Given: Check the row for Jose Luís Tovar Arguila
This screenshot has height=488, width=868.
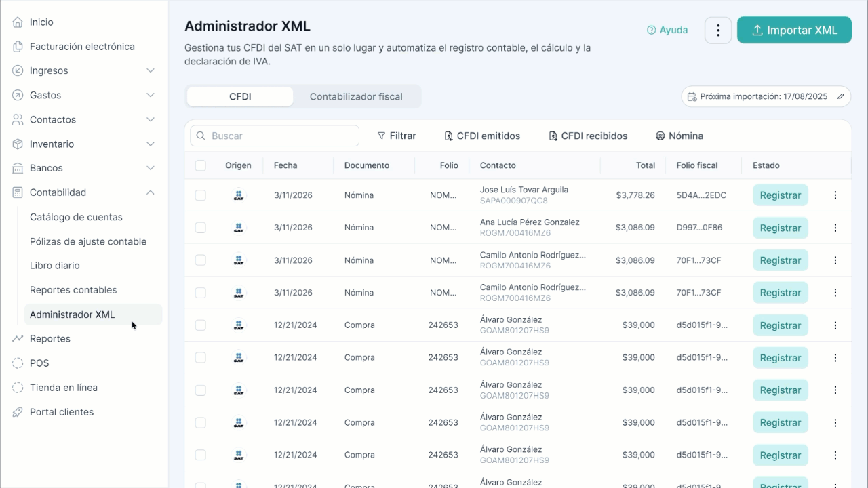Looking at the screenshot, I should tap(201, 195).
